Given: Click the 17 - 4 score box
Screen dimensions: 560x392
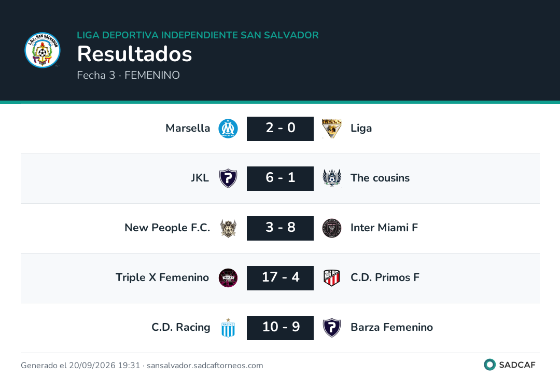Looking at the screenshot, I should (281, 278).
